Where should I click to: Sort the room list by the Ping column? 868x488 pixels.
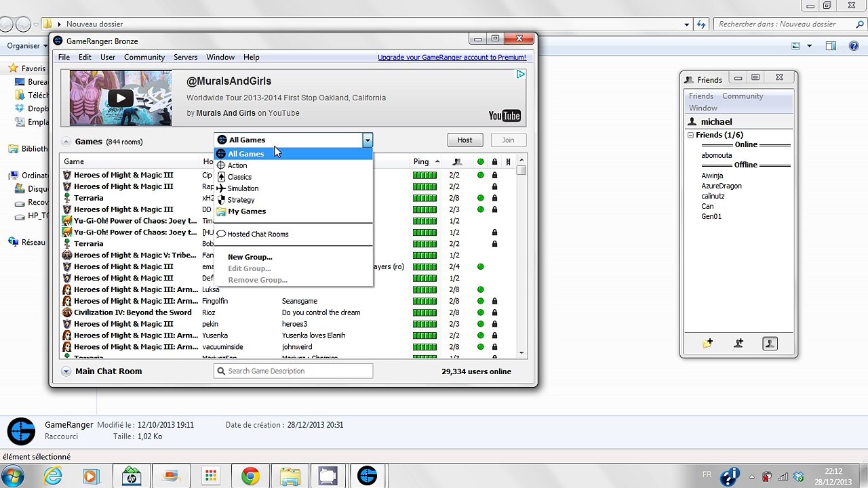tap(427, 161)
